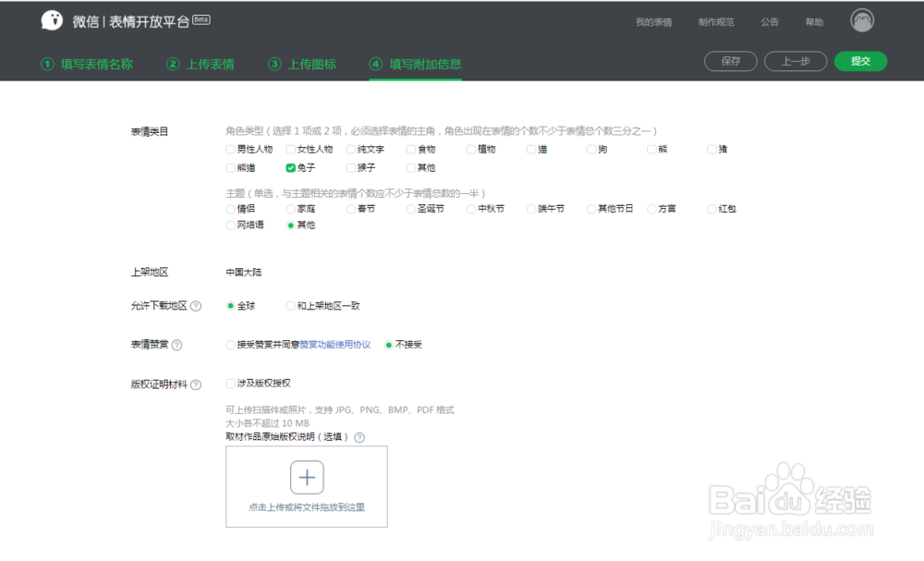Click the 保存 save button
924x561 pixels.
(x=730, y=61)
